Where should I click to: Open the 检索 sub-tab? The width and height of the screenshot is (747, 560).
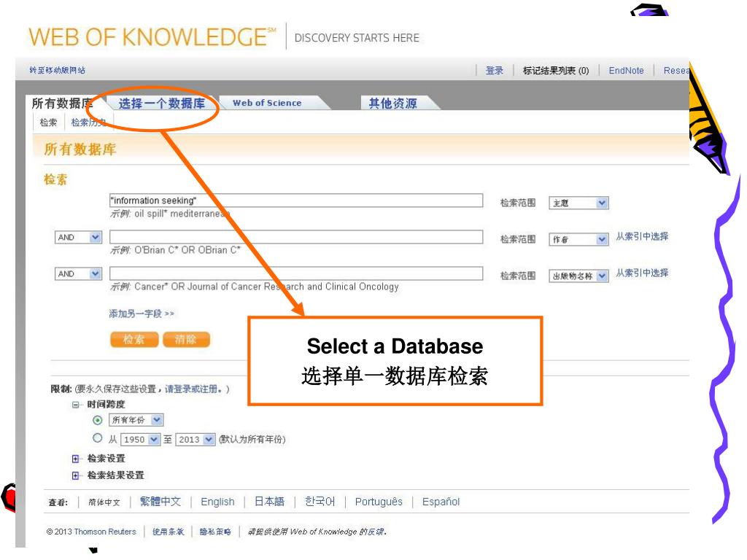49,122
